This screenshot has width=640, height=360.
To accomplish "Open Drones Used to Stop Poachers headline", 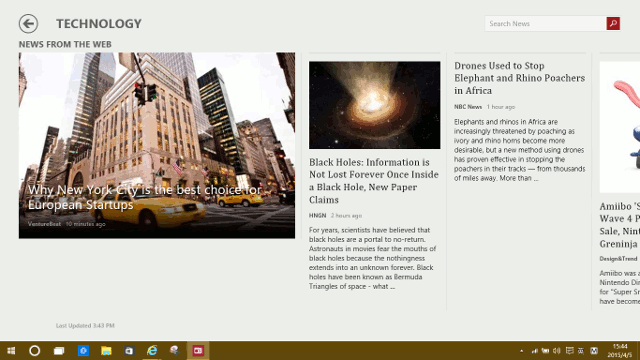I will tap(519, 78).
